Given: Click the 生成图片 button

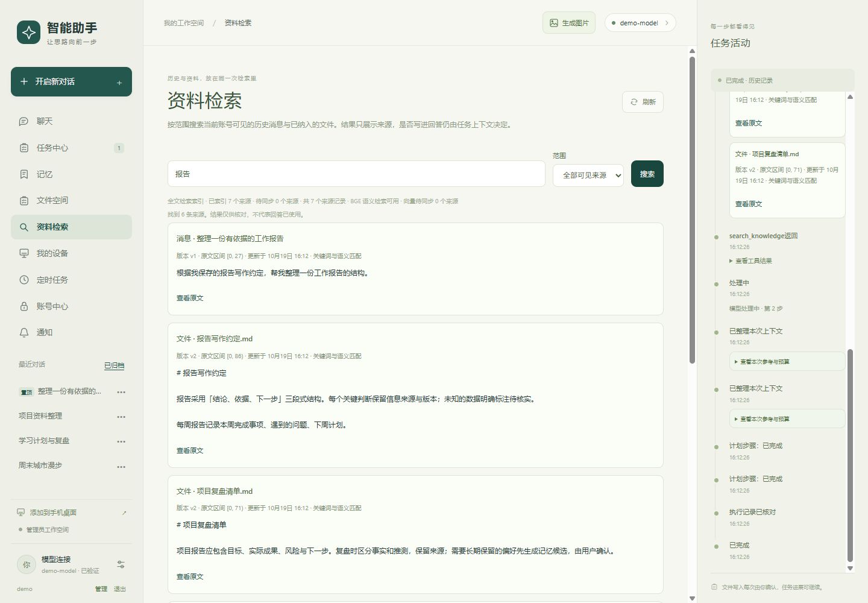Looking at the screenshot, I should coord(569,23).
